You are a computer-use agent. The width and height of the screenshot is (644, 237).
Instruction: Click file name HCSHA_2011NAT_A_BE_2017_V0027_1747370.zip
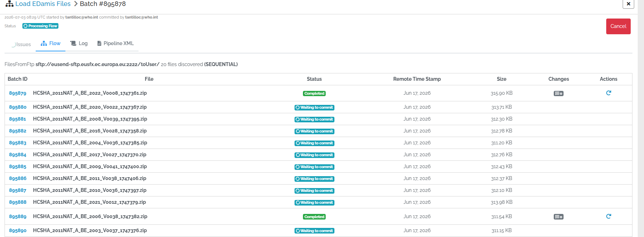coord(90,155)
